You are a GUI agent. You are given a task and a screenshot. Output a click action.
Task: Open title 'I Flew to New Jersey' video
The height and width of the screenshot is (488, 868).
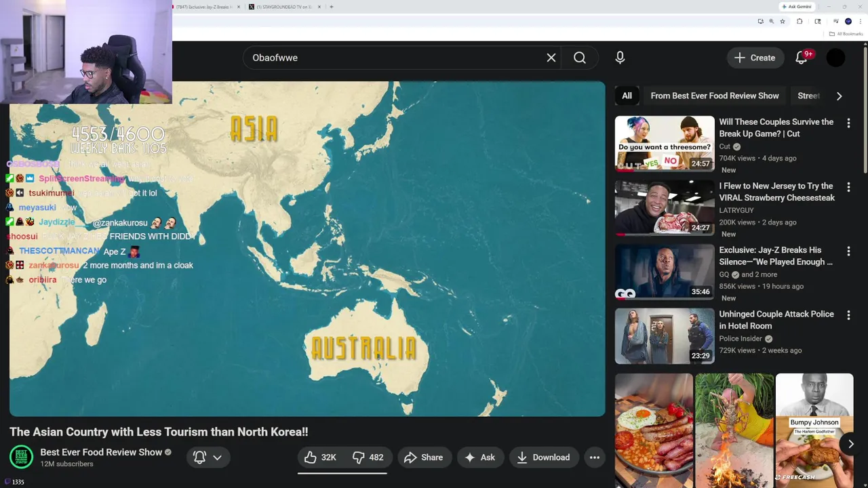coord(777,192)
